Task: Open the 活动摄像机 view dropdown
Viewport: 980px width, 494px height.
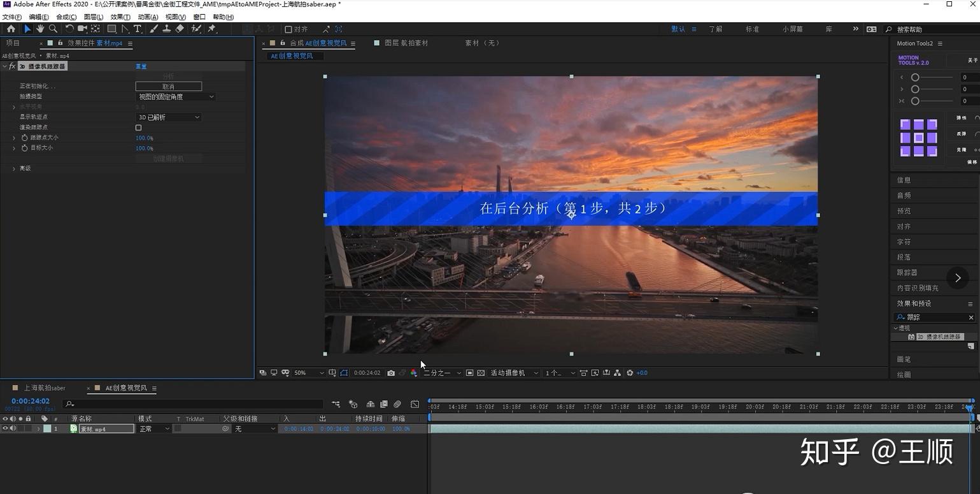Action: [515, 373]
